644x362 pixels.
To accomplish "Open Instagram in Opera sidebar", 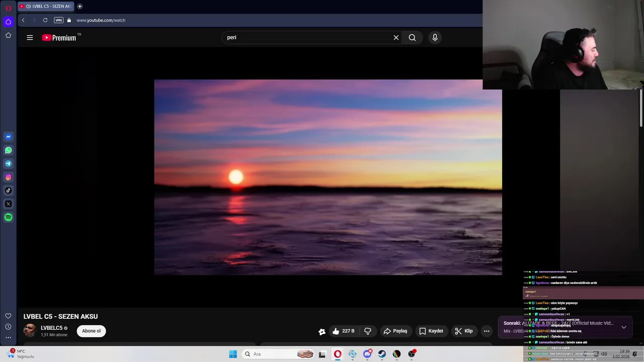I will coord(8,177).
